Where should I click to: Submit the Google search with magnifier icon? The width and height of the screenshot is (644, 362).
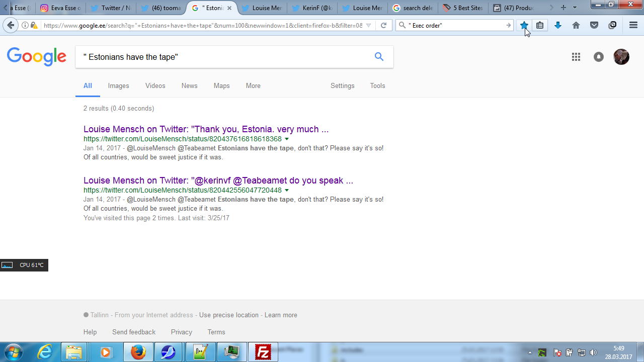coord(379,57)
